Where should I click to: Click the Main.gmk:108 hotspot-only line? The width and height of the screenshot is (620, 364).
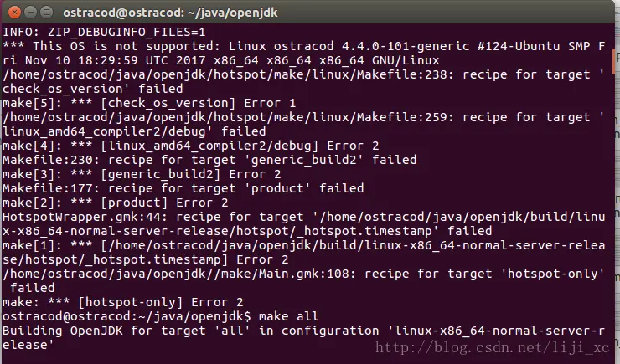[304, 280]
